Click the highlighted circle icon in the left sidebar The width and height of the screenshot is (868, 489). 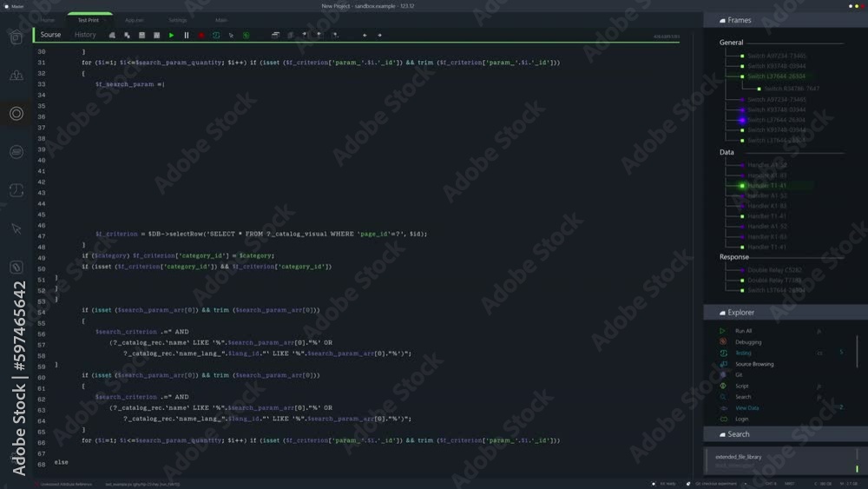pos(16,114)
